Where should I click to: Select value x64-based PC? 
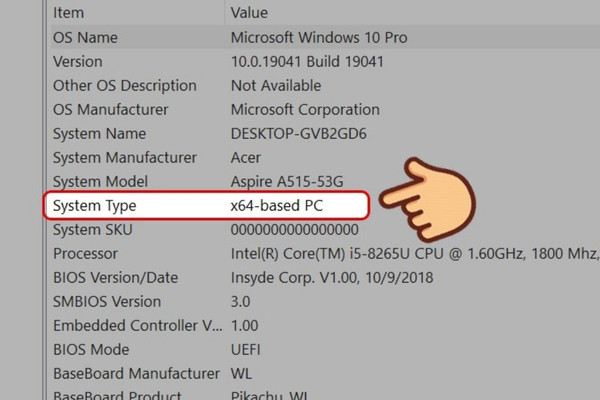[x=277, y=206]
